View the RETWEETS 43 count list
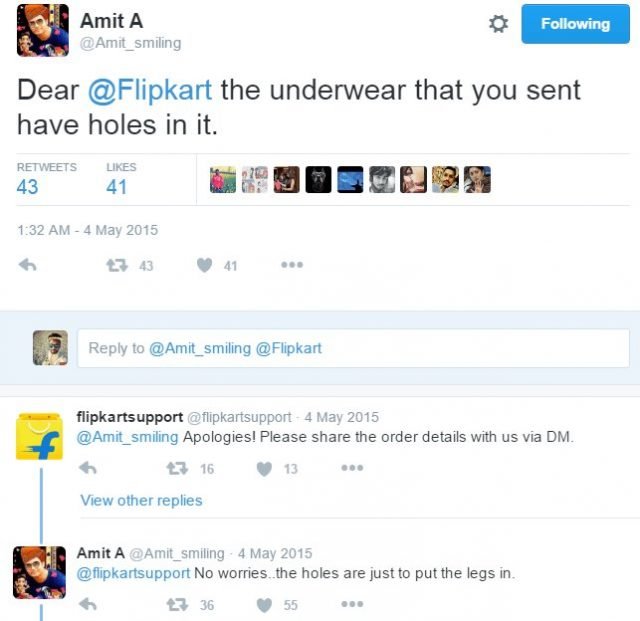 (47, 179)
